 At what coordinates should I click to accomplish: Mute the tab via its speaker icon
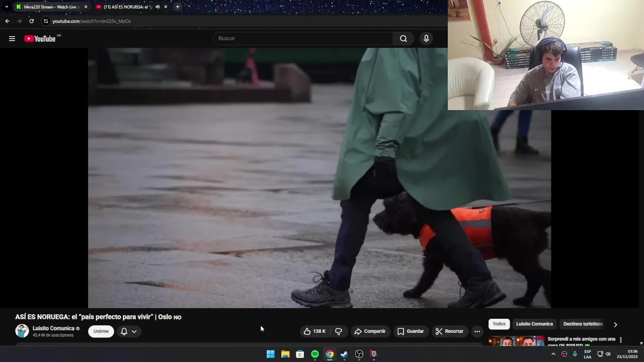pyautogui.click(x=157, y=7)
